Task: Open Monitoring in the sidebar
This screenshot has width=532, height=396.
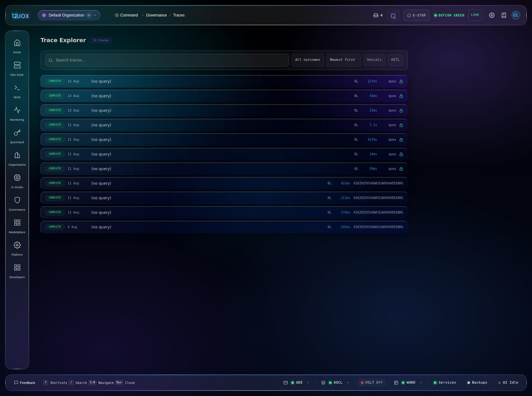Action: pos(17,113)
